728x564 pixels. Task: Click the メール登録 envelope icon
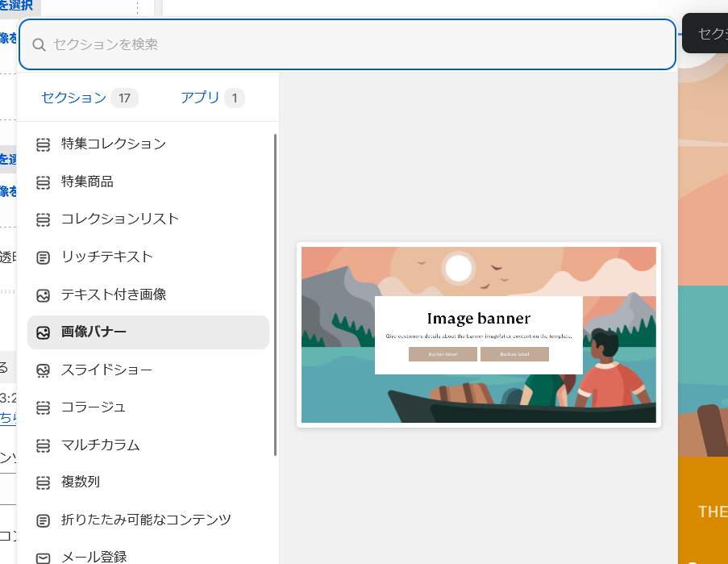pos(44,558)
